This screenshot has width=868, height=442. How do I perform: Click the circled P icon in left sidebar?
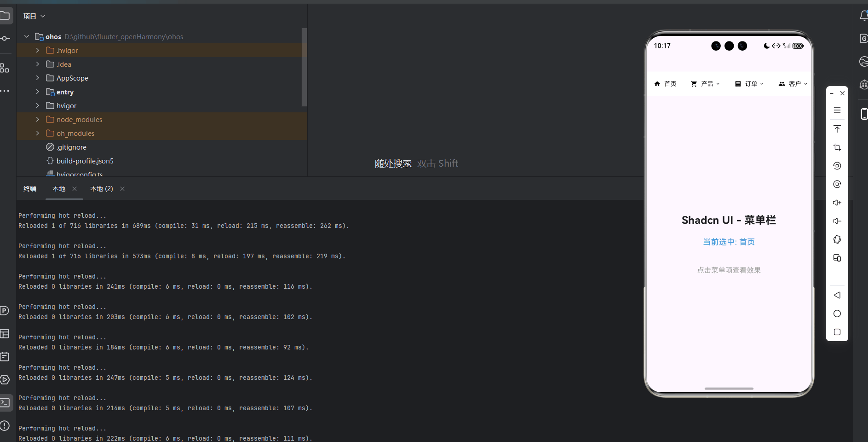click(5, 311)
